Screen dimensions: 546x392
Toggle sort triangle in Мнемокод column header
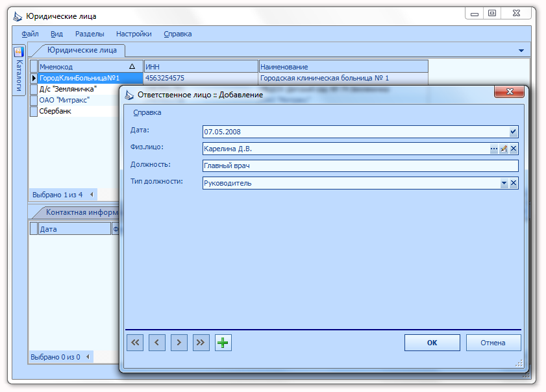tap(132, 66)
